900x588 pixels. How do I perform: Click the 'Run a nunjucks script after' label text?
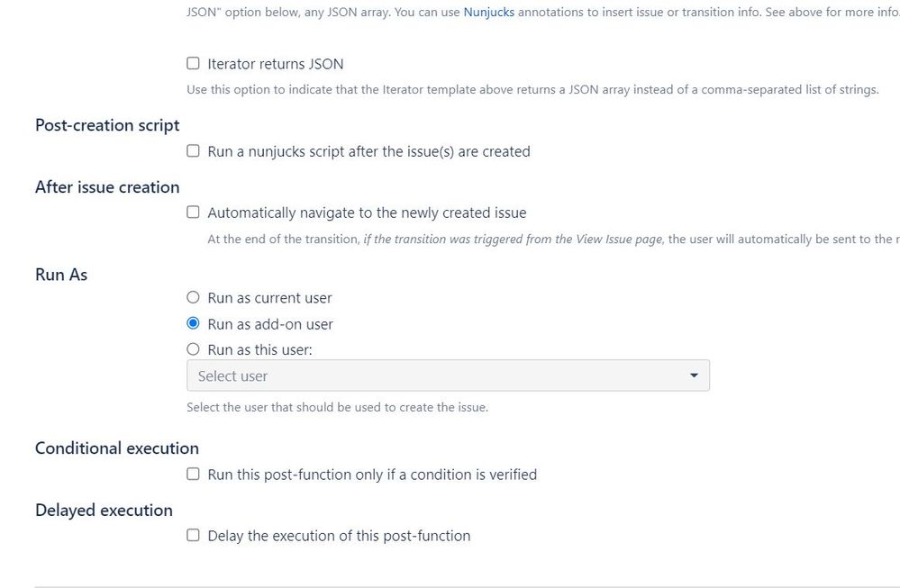368,151
